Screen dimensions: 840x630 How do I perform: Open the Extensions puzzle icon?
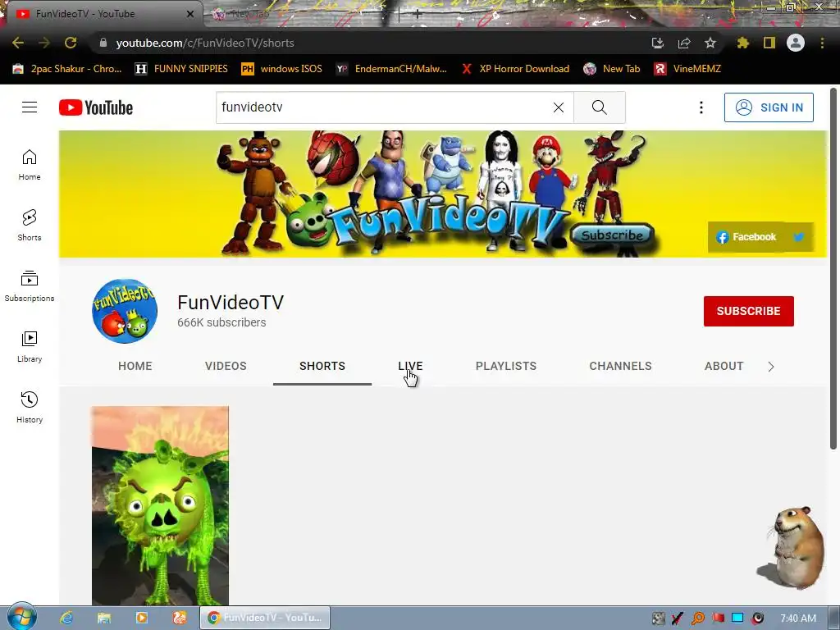coord(742,43)
